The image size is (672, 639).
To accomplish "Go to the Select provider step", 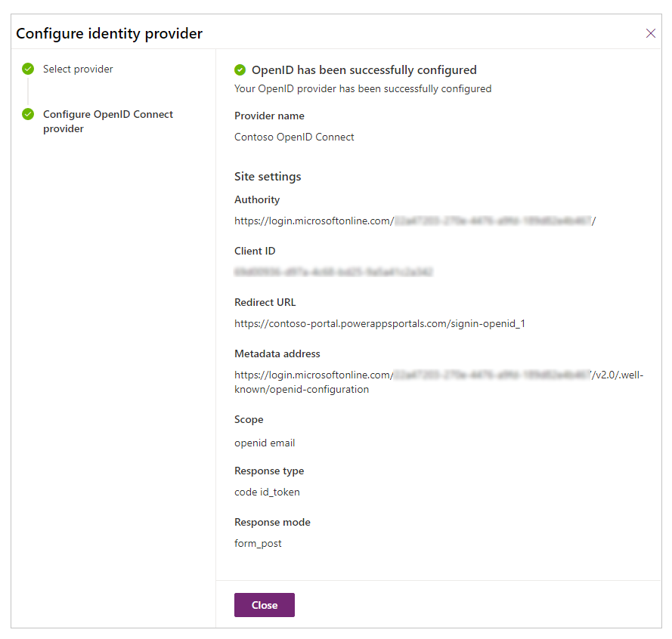I will tap(78, 69).
